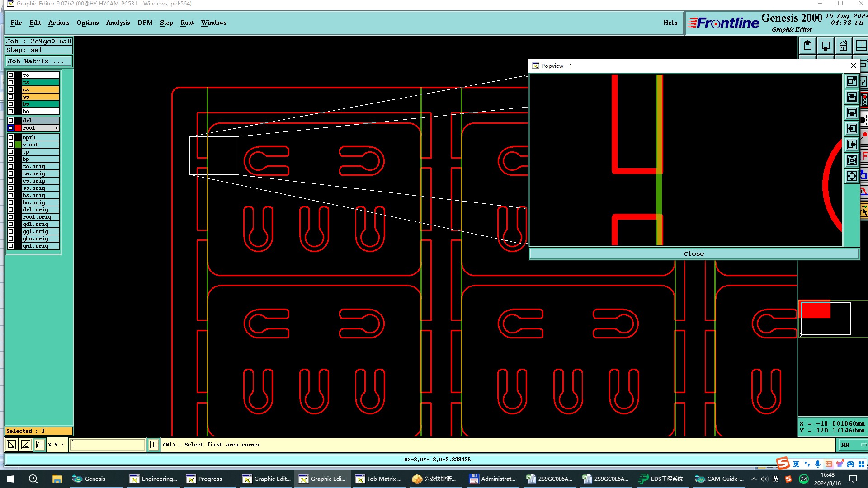Image resolution: width=868 pixels, height=488 pixels.
Task: Click the zoom-out arrows icon in Popview
Action: pos(852,176)
